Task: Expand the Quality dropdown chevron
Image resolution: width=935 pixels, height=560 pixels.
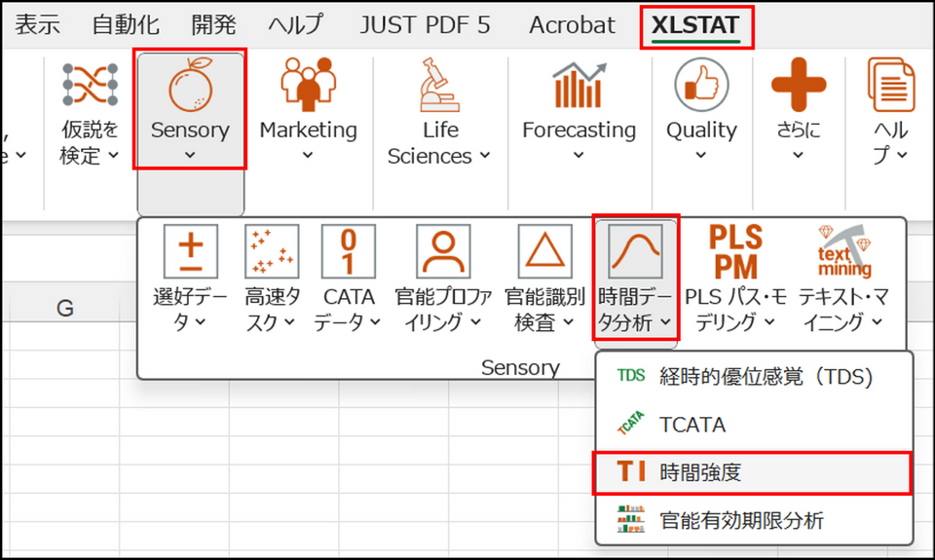Action: 701,156
